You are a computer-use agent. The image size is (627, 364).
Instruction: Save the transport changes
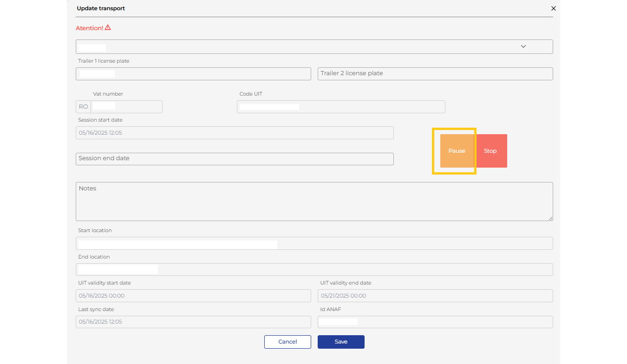point(341,342)
